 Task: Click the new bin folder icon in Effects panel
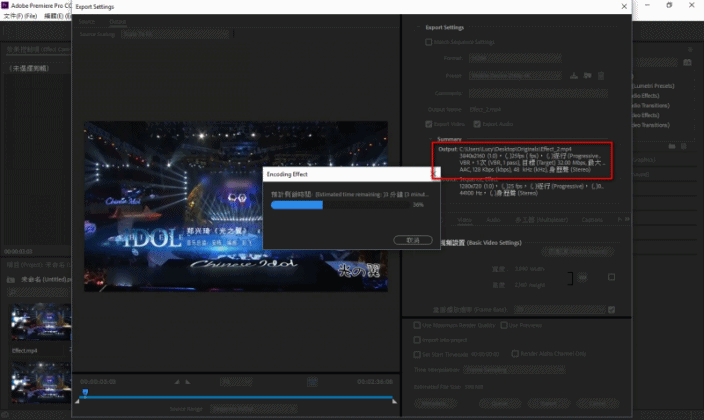click(672, 146)
